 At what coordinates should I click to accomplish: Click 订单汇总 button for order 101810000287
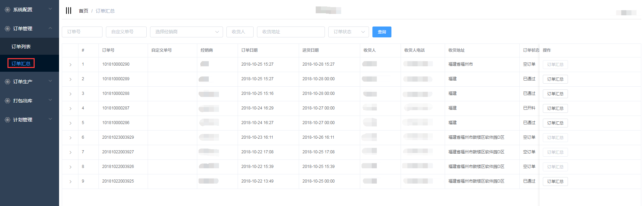[555, 108]
